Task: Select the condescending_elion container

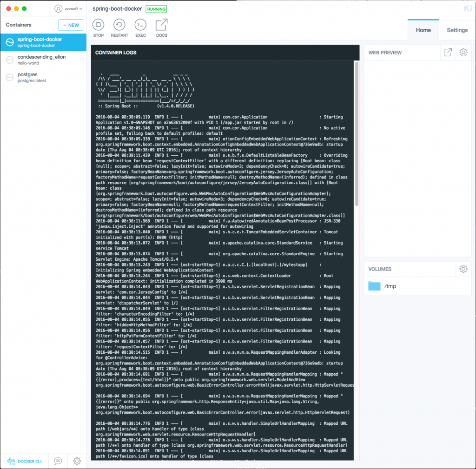Action: [x=43, y=59]
